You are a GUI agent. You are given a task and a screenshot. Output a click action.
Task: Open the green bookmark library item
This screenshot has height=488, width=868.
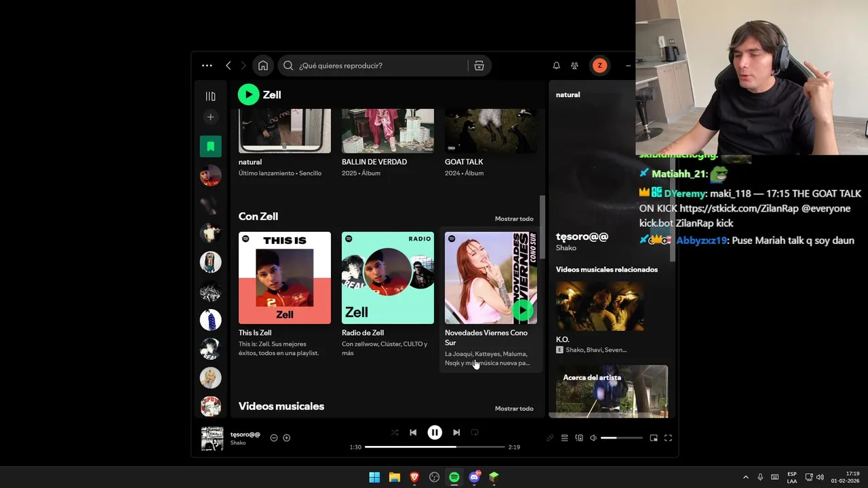pos(210,146)
